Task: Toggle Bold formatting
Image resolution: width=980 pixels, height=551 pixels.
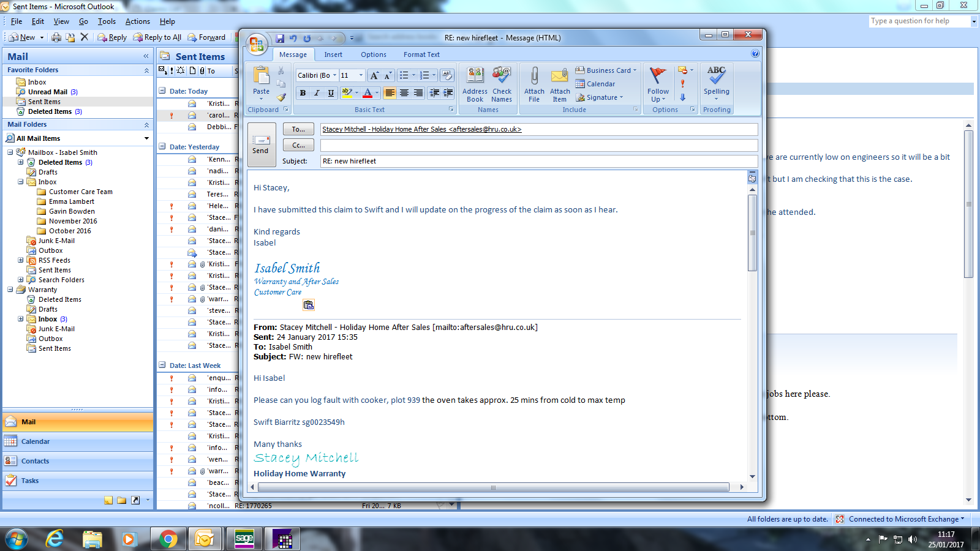Action: [x=303, y=93]
